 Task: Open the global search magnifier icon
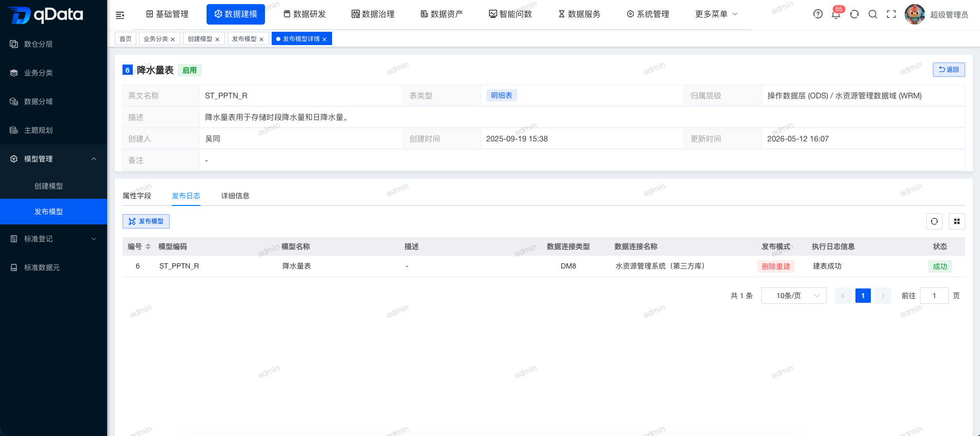pyautogui.click(x=873, y=14)
